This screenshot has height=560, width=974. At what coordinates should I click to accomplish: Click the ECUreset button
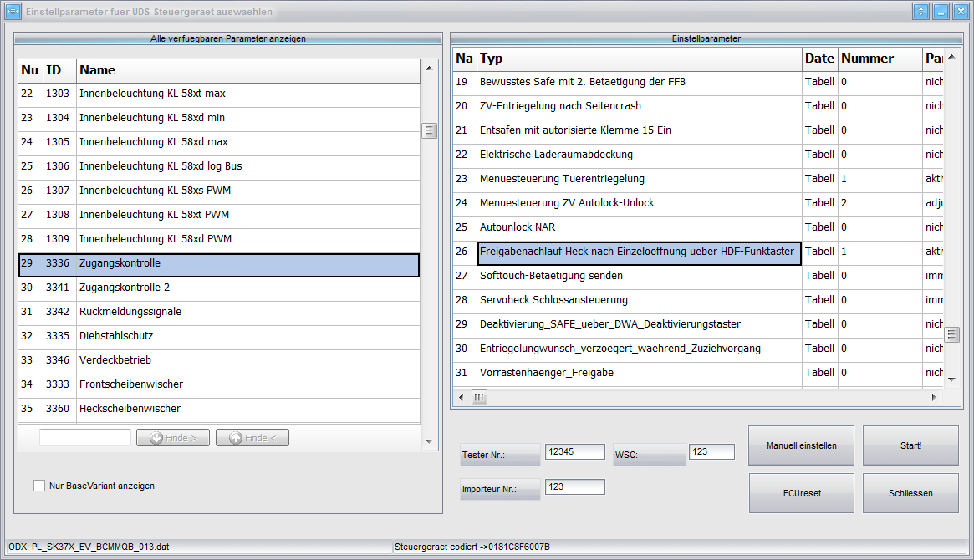click(802, 493)
